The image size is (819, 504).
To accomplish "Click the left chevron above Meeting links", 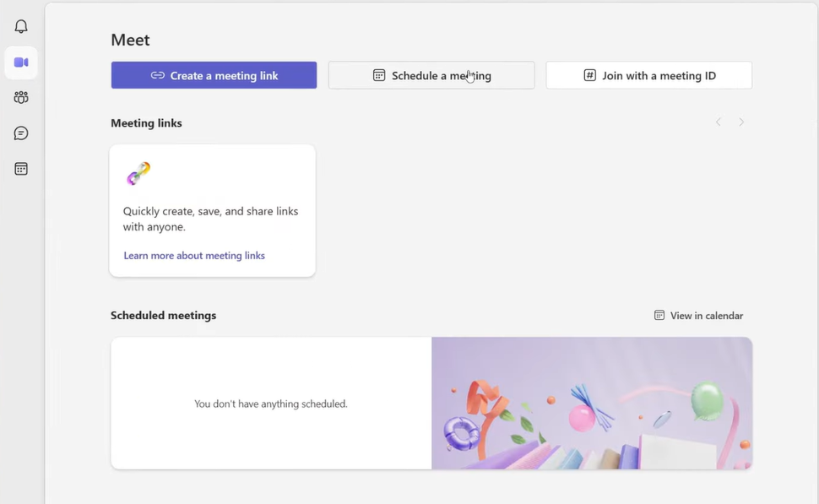I will pos(718,122).
